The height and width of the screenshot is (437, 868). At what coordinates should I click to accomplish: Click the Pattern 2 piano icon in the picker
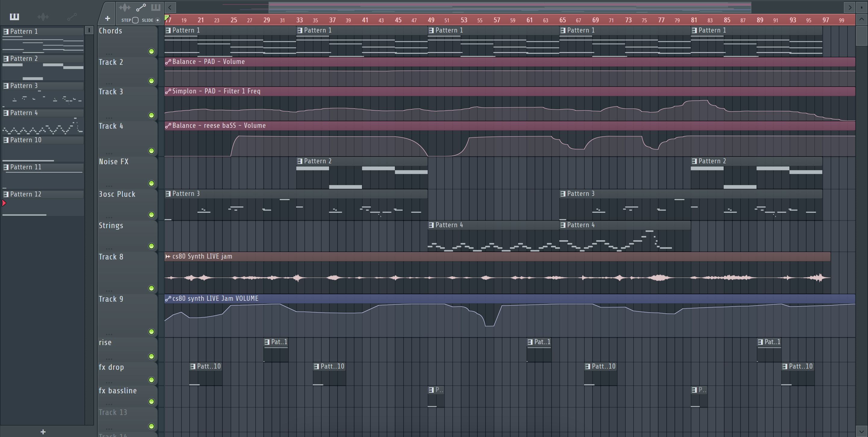6,59
